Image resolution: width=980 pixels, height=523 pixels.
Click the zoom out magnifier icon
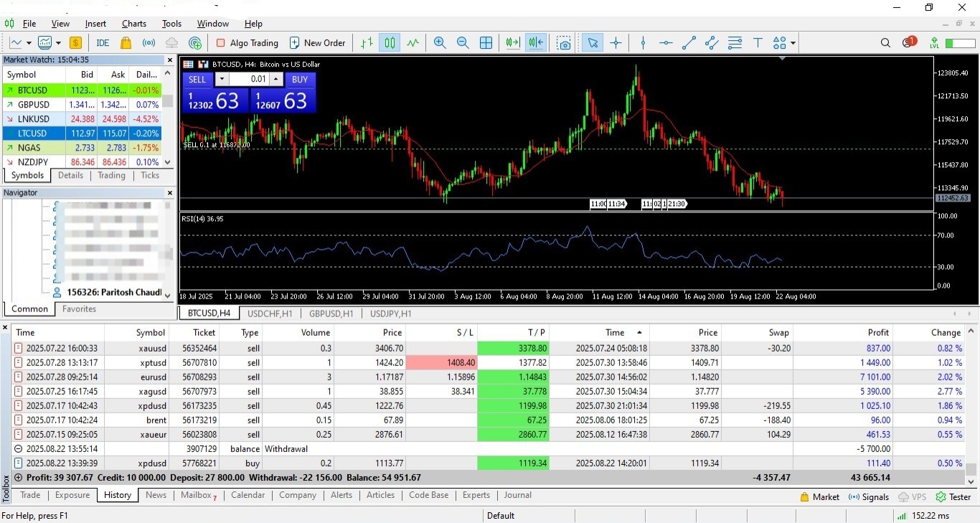463,43
